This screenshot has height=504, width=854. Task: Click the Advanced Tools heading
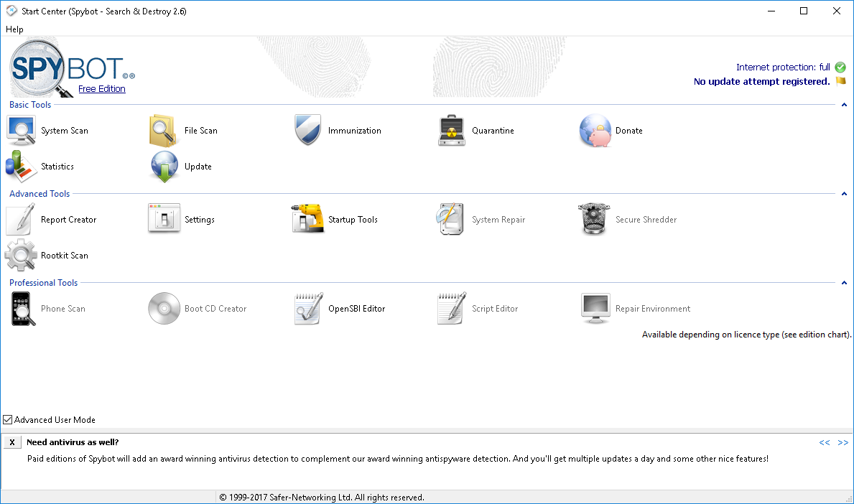tap(40, 194)
